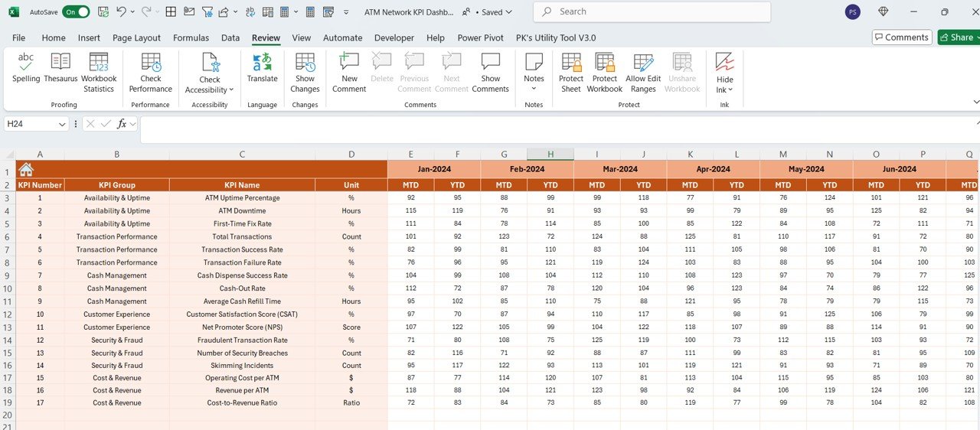Open the Undo history dropdown arrow

tap(132, 12)
